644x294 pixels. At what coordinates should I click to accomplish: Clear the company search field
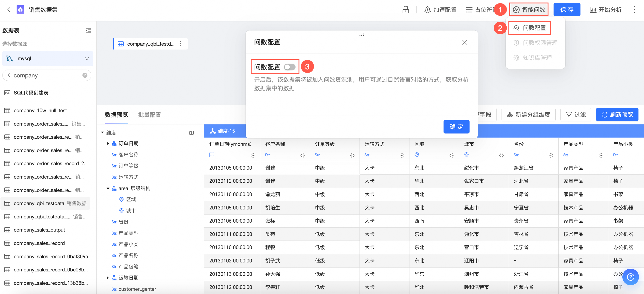coord(85,75)
